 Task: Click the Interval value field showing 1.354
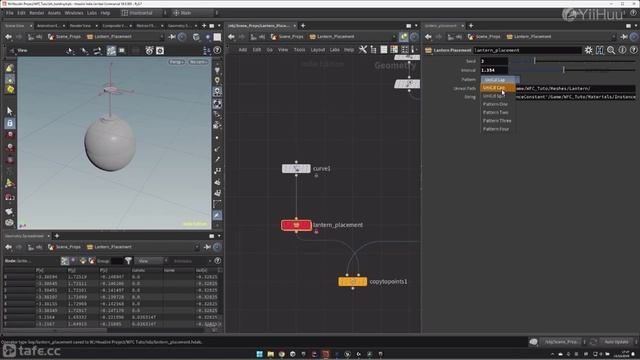[x=494, y=70]
